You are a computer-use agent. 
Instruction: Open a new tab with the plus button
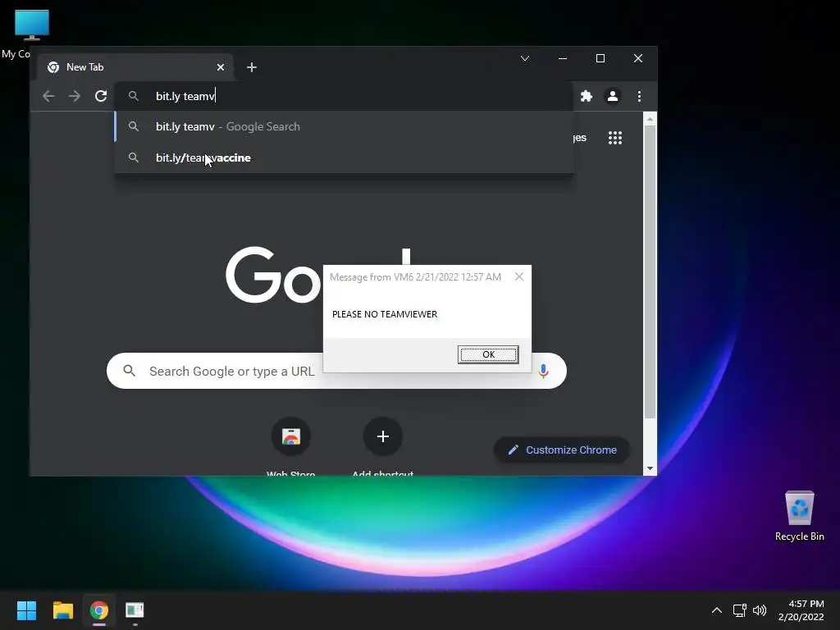[251, 67]
